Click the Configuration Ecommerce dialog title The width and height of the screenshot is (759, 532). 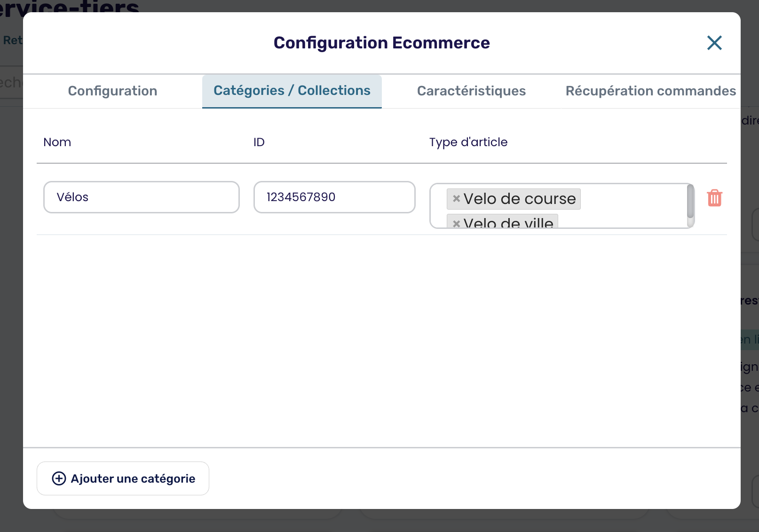point(381,43)
